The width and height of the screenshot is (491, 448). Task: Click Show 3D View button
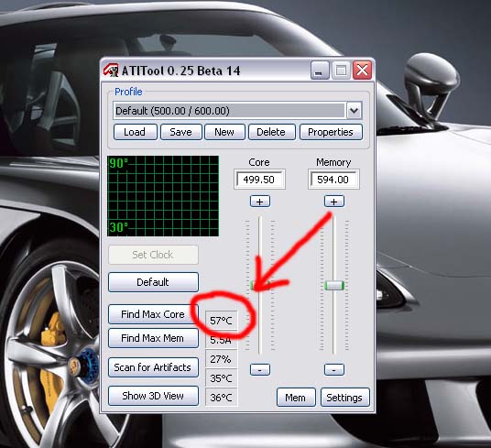[x=153, y=396]
